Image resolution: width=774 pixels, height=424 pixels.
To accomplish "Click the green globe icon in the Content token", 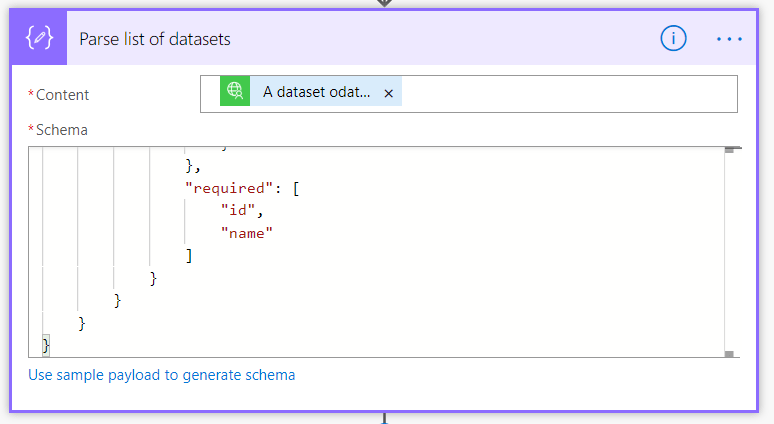I will click(x=235, y=93).
